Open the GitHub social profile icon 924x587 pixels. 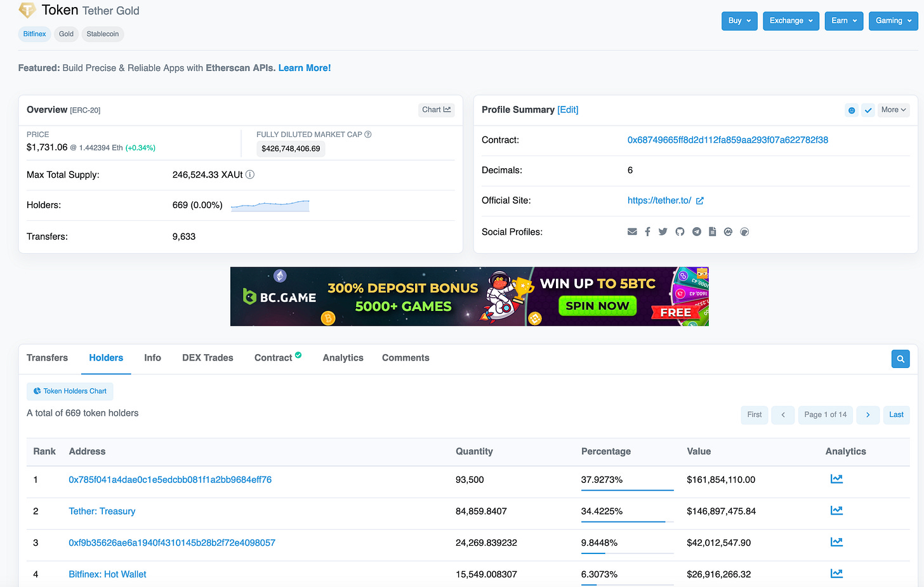point(680,232)
